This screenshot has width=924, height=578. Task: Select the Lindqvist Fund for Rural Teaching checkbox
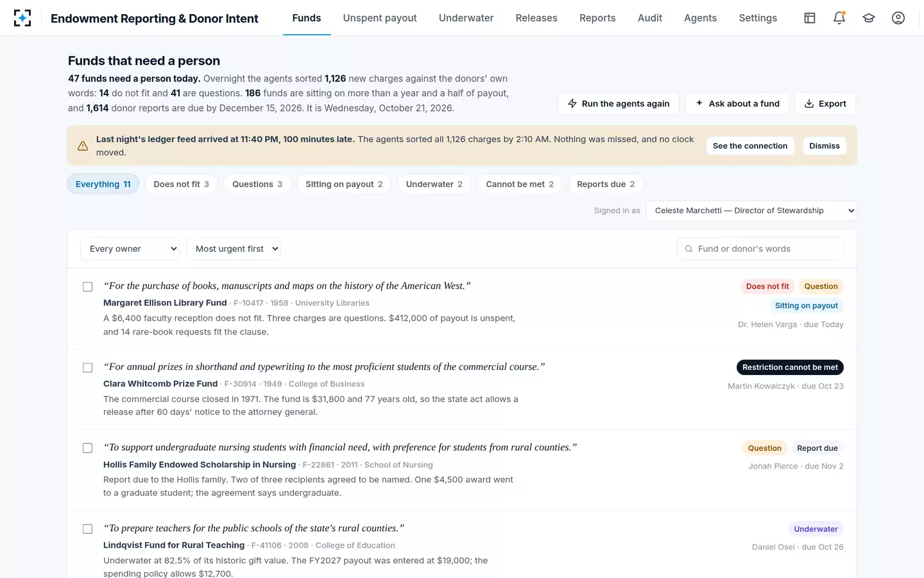(88, 529)
